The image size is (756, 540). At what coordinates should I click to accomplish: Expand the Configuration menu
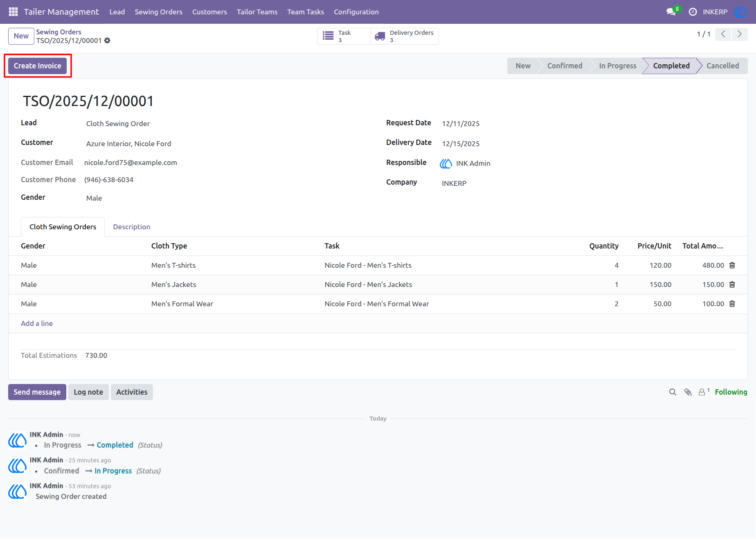(x=356, y=12)
